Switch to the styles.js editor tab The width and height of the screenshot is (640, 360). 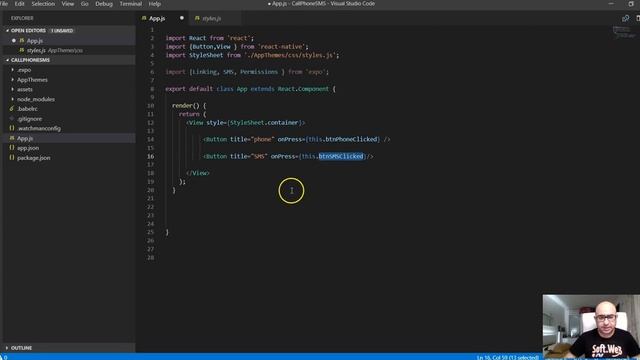tap(215, 18)
